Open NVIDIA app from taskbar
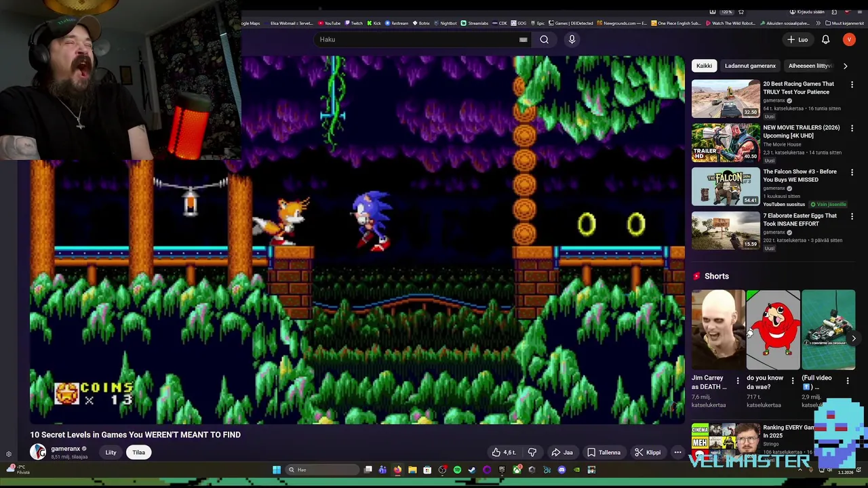The height and width of the screenshot is (488, 868). pyautogui.click(x=576, y=470)
